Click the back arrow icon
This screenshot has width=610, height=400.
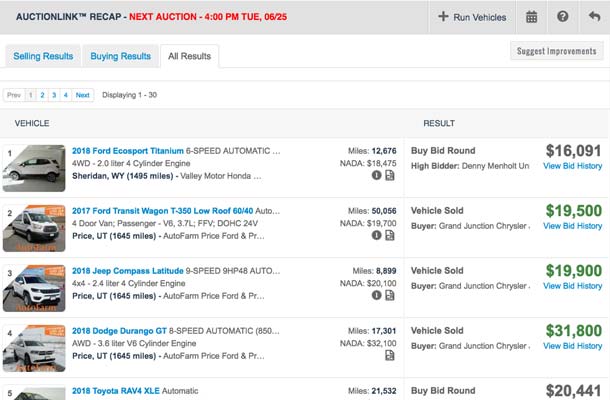click(x=594, y=17)
